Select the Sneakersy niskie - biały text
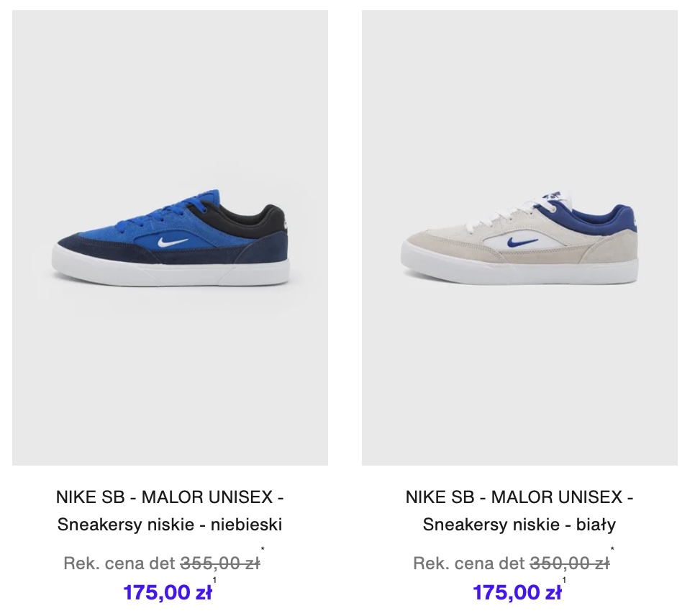Viewport: 695px width, 616px height. [x=519, y=525]
